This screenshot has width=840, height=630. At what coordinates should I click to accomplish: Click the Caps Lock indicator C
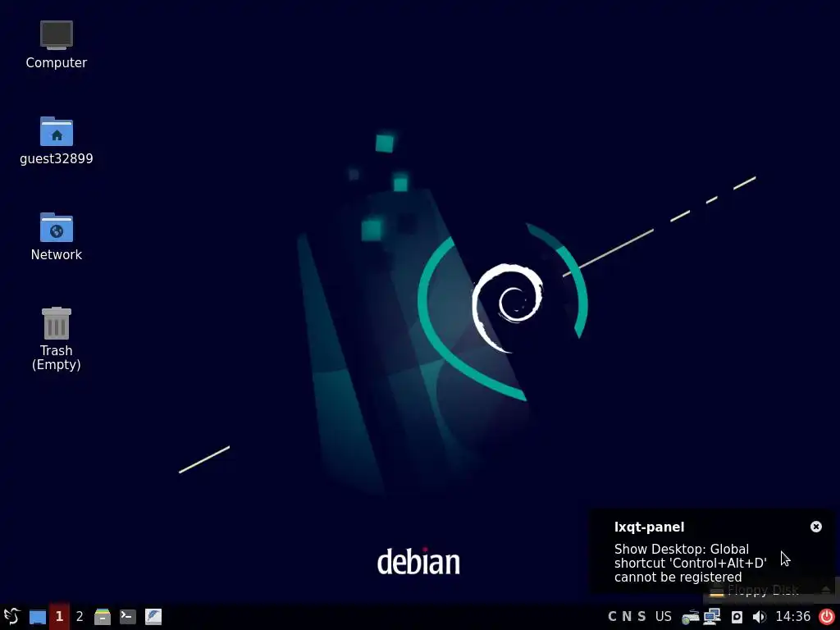point(612,617)
